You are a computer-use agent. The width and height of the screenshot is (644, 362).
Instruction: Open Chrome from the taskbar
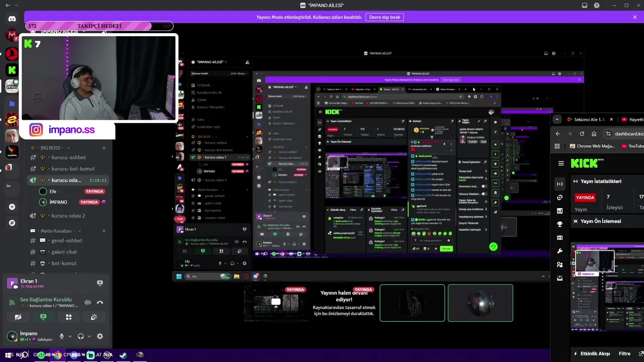point(58,355)
